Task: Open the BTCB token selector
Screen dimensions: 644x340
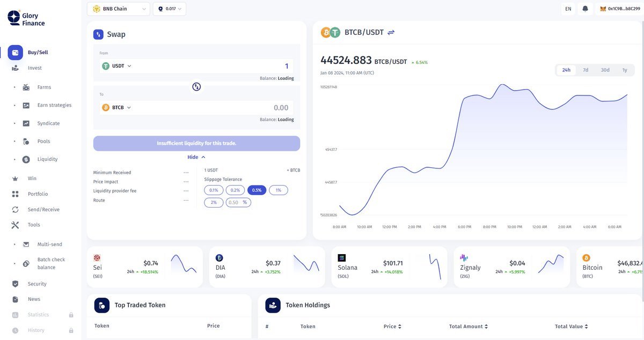Action: (117, 107)
